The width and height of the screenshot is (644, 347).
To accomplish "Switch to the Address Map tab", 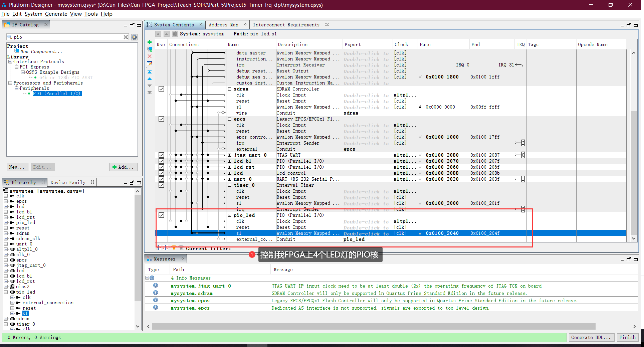I will click(223, 25).
